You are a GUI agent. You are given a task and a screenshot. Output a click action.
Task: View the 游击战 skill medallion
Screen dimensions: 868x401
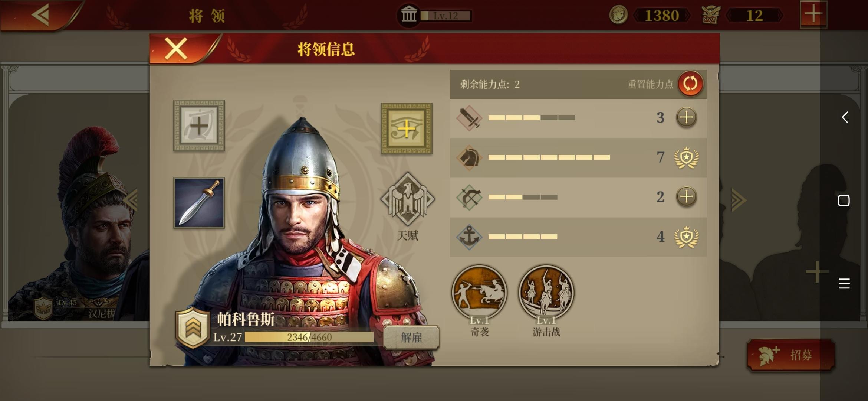click(x=546, y=293)
